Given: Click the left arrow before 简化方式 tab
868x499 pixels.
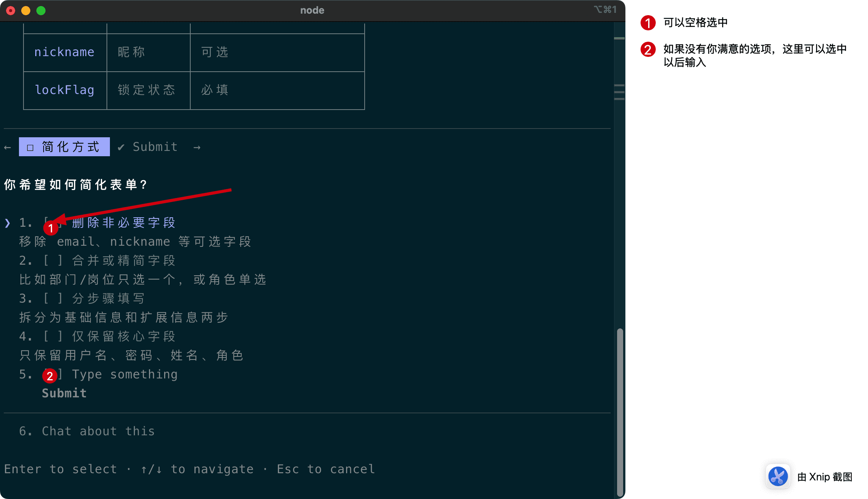Looking at the screenshot, I should click(8, 147).
